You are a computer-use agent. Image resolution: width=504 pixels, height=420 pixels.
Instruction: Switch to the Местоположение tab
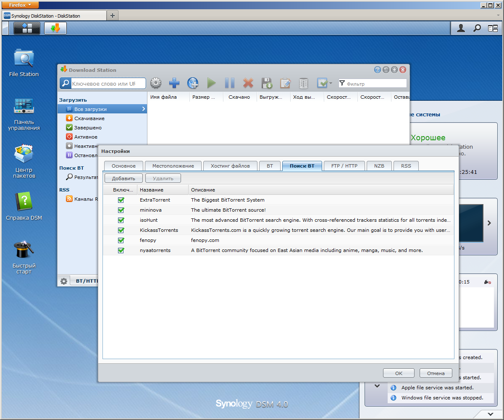[x=173, y=166]
